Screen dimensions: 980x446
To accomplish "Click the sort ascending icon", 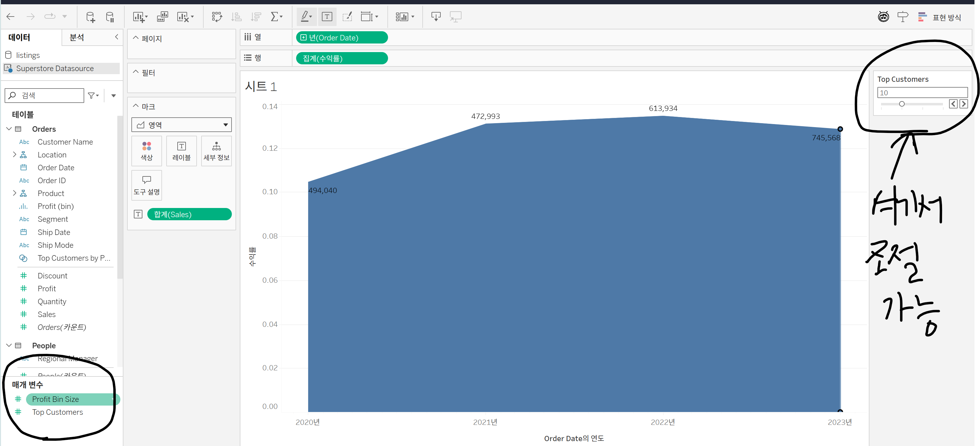I will click(x=237, y=17).
